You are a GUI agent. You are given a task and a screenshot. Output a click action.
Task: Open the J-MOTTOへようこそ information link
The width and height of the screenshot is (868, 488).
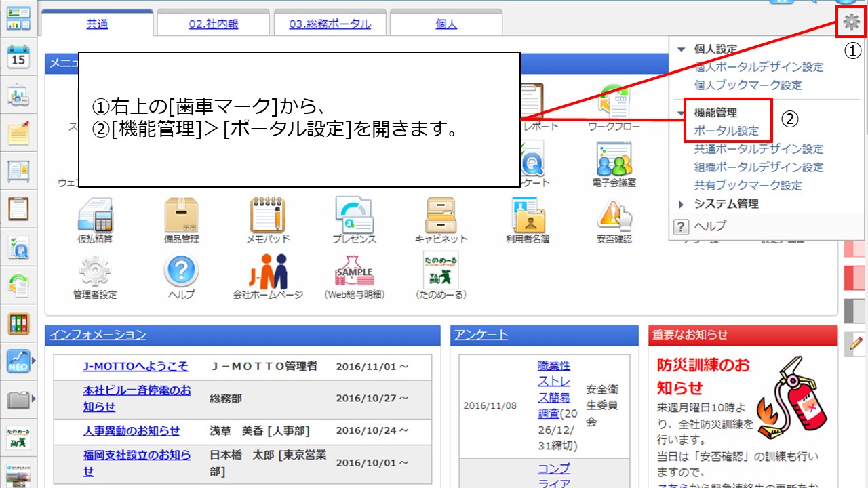point(136,367)
